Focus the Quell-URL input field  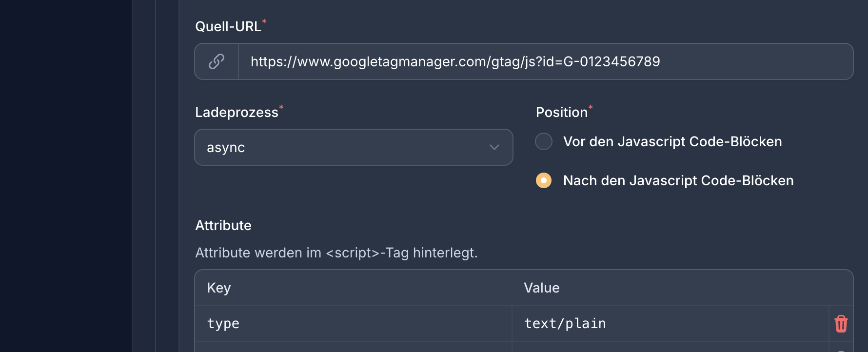click(545, 61)
